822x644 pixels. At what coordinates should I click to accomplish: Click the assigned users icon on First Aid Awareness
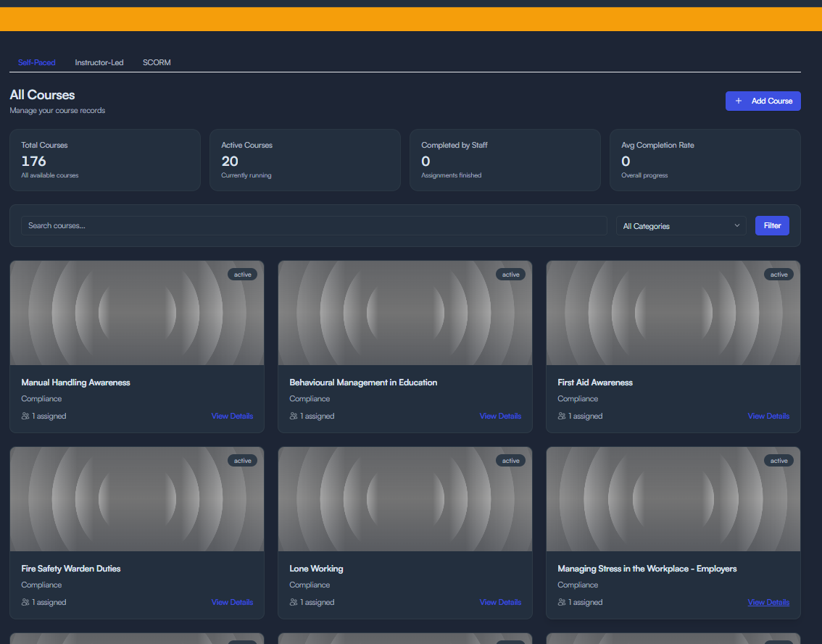click(x=562, y=416)
